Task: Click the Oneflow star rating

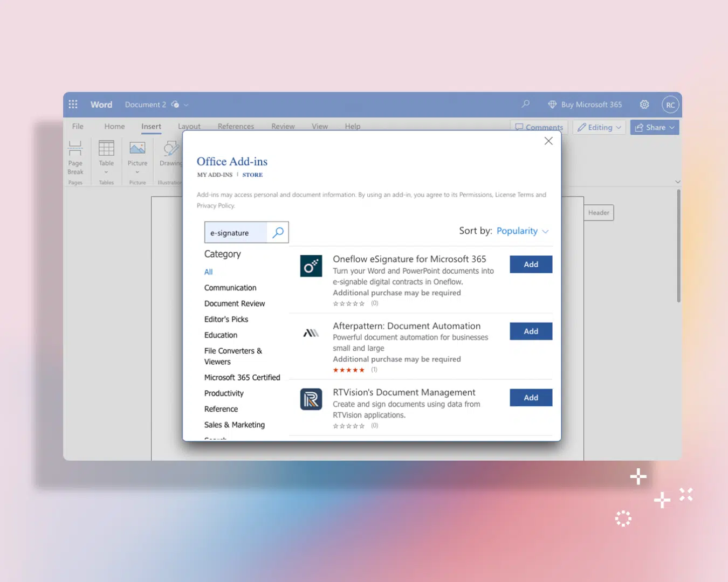Action: pyautogui.click(x=349, y=304)
